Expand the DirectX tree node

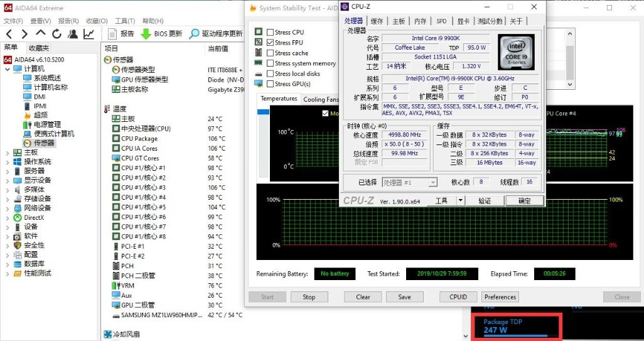point(8,217)
